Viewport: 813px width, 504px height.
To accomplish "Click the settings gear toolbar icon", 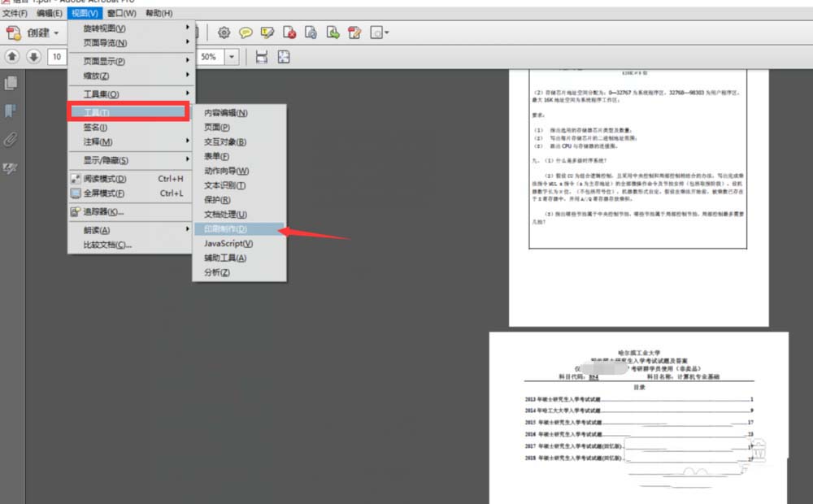I will [224, 33].
